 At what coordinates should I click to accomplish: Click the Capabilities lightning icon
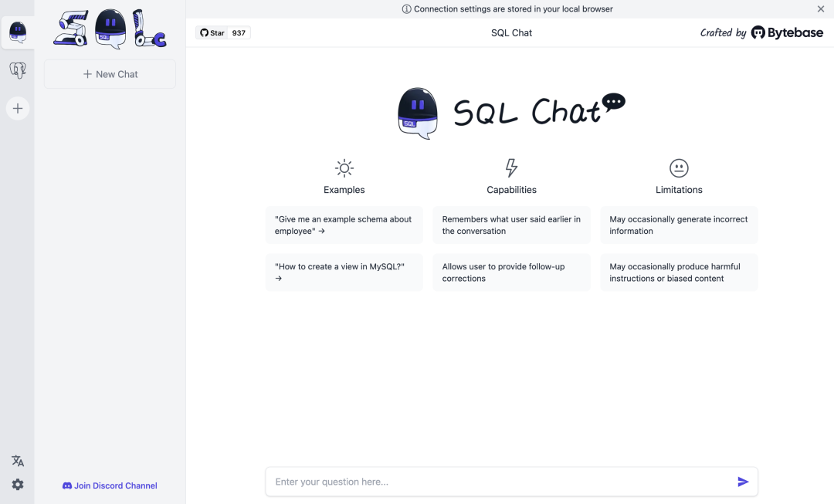511,168
